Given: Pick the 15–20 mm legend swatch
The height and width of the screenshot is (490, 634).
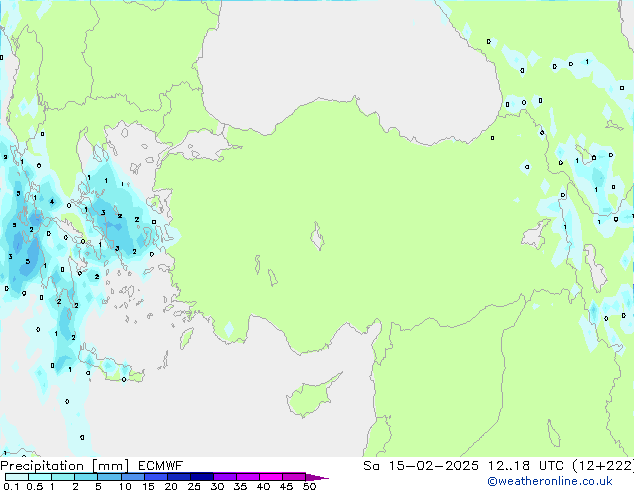Looking at the screenshot, I should (x=155, y=477).
